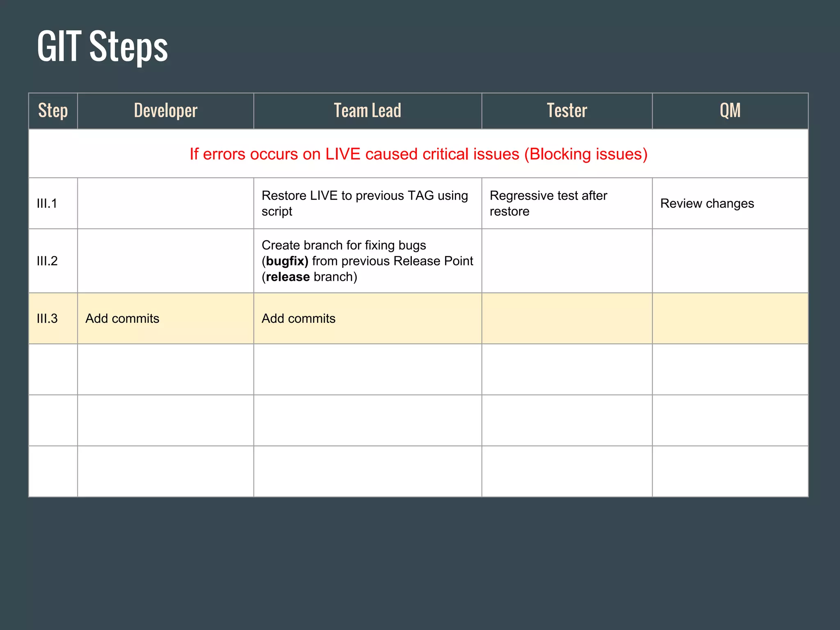Click the bold word 'bugfix'
The width and height of the screenshot is (840, 630).
click(285, 261)
